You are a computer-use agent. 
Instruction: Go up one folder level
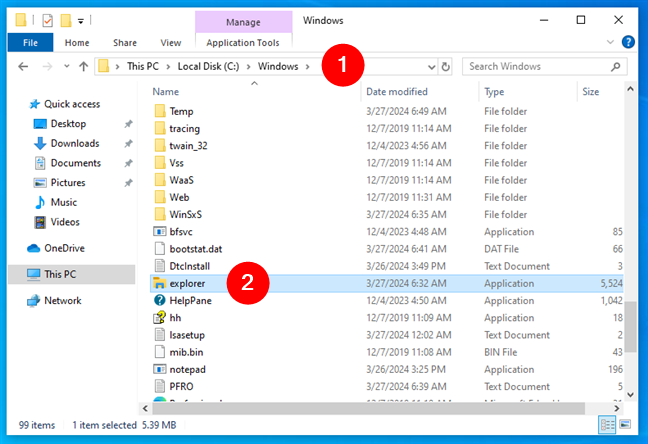(x=83, y=66)
